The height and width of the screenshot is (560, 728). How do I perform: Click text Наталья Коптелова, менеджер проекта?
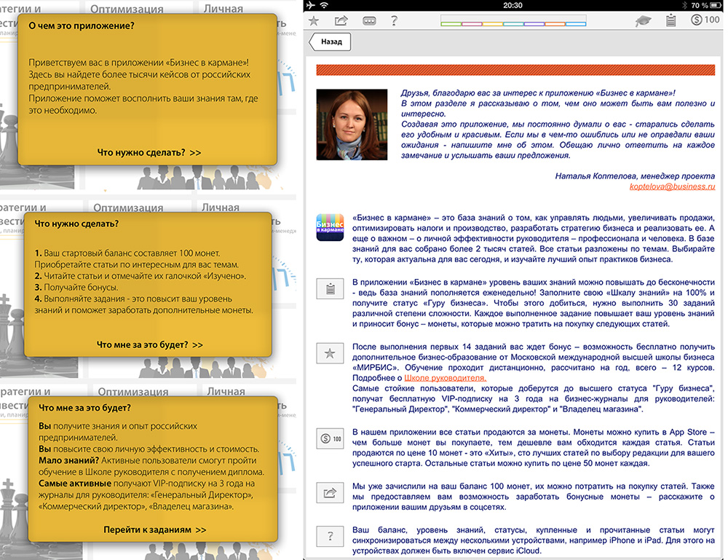point(635,176)
